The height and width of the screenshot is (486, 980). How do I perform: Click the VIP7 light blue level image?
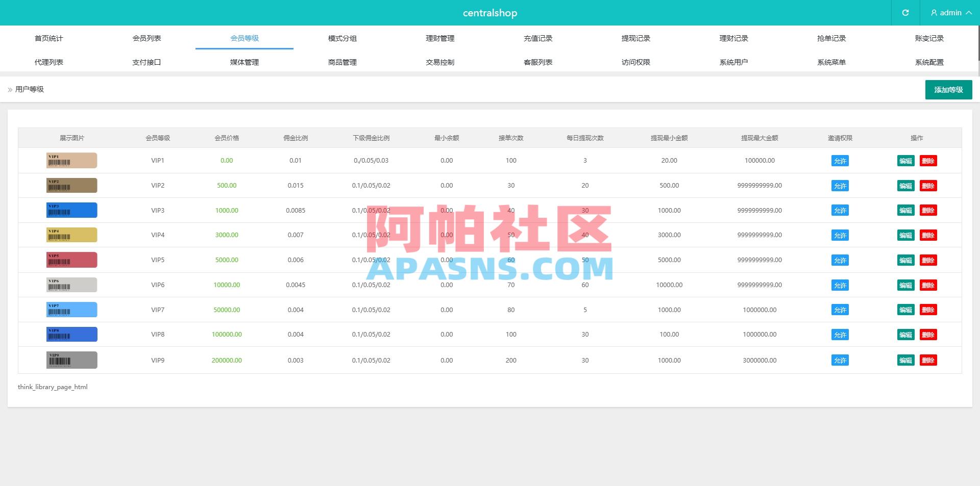coord(71,310)
